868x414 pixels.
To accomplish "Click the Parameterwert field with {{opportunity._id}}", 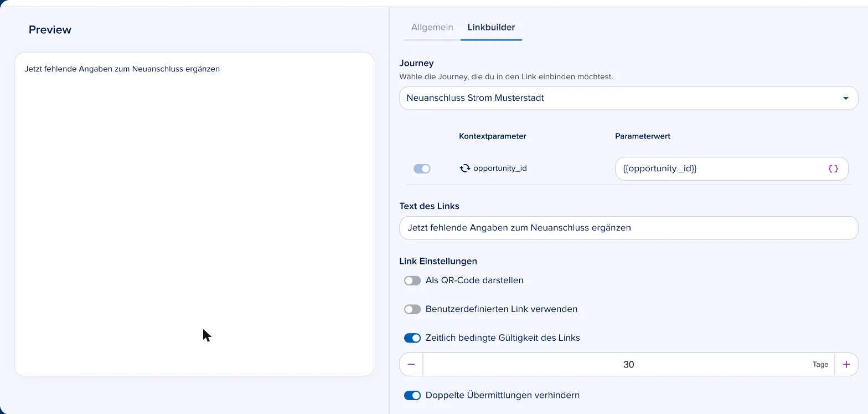I will click(x=732, y=168).
